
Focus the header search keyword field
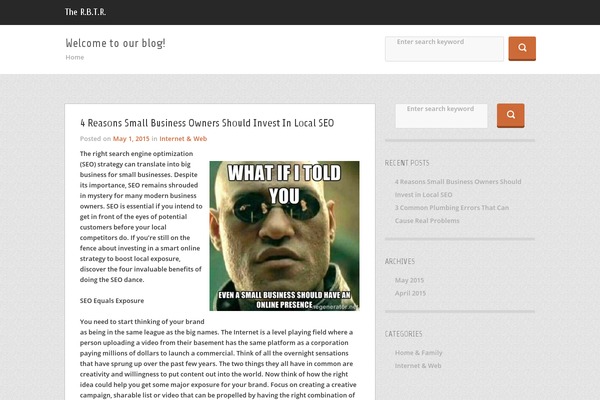(444, 49)
